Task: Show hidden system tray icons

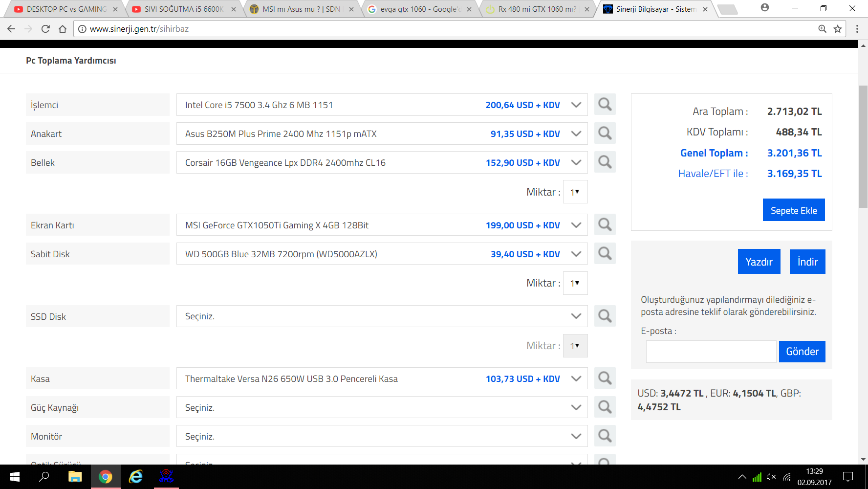Action: click(x=742, y=477)
